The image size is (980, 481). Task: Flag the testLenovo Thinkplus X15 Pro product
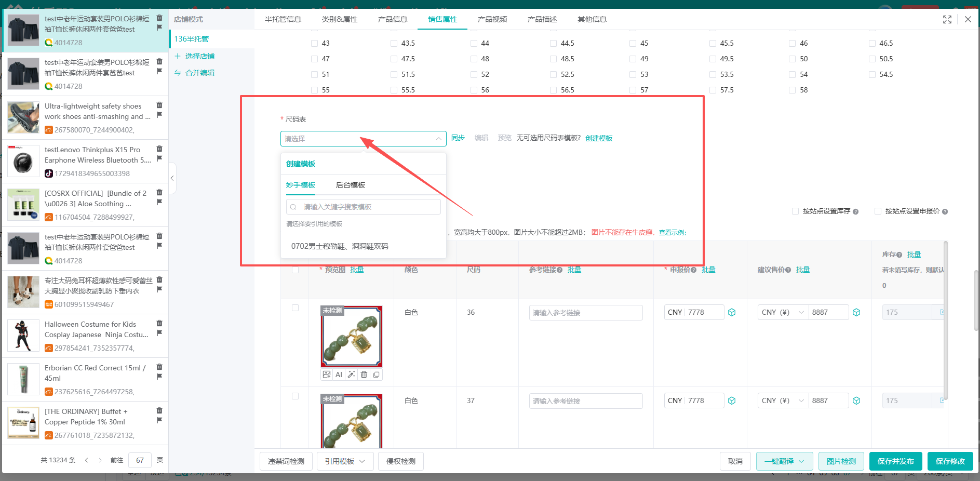(x=159, y=158)
